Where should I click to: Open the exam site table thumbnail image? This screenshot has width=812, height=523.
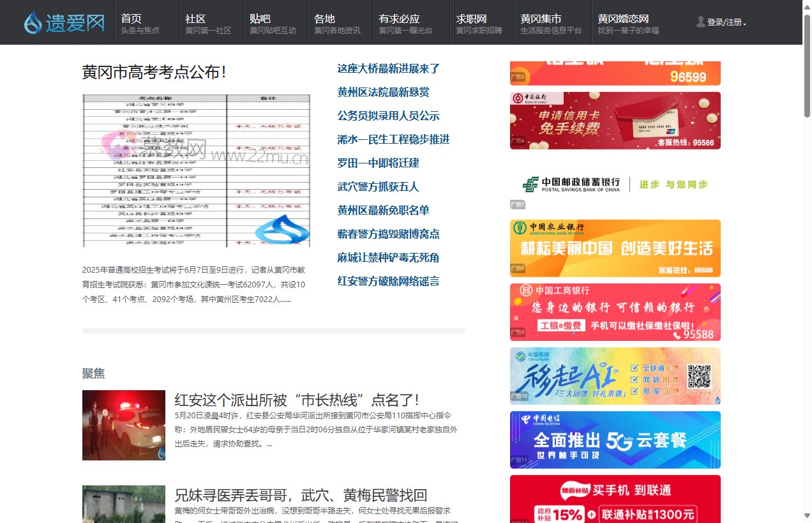click(196, 171)
